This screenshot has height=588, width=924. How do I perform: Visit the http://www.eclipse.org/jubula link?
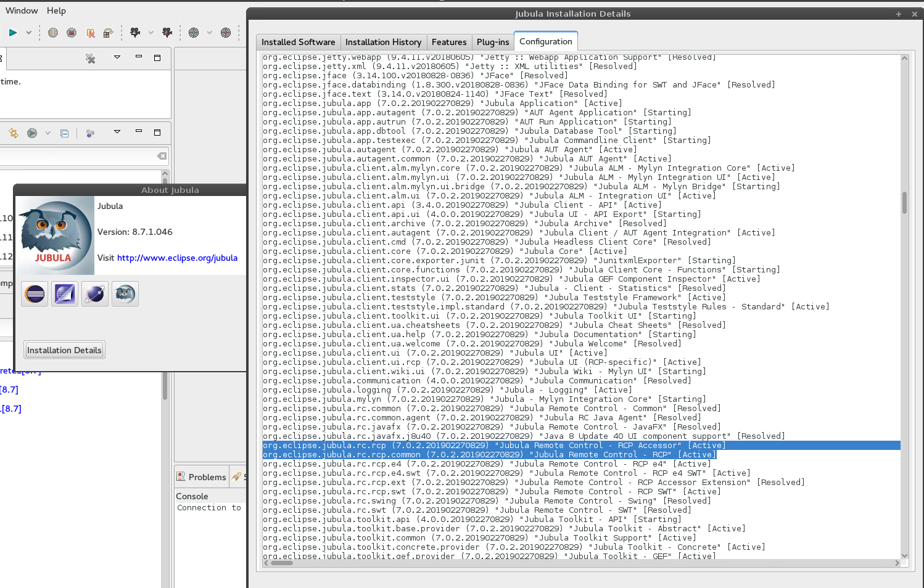coord(177,258)
